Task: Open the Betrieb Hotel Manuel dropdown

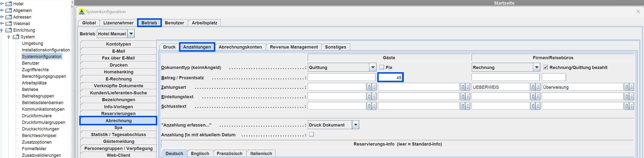Action: tap(131, 33)
